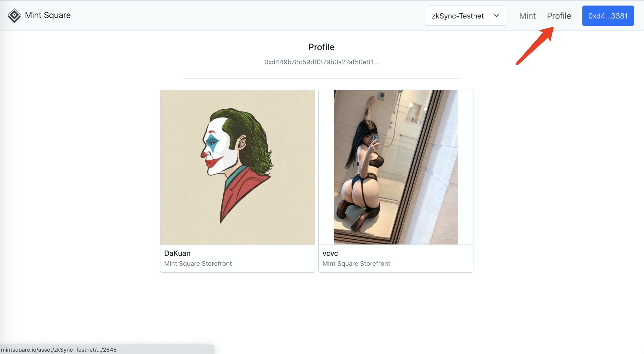
Task: Click the Profile page heading
Action: tap(321, 47)
